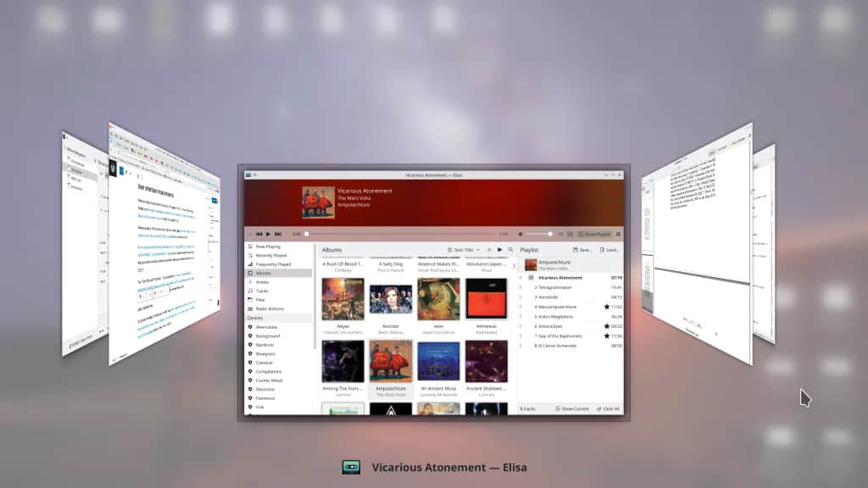
Task: Click the sidebar vertical scrollbar
Action: click(x=315, y=297)
